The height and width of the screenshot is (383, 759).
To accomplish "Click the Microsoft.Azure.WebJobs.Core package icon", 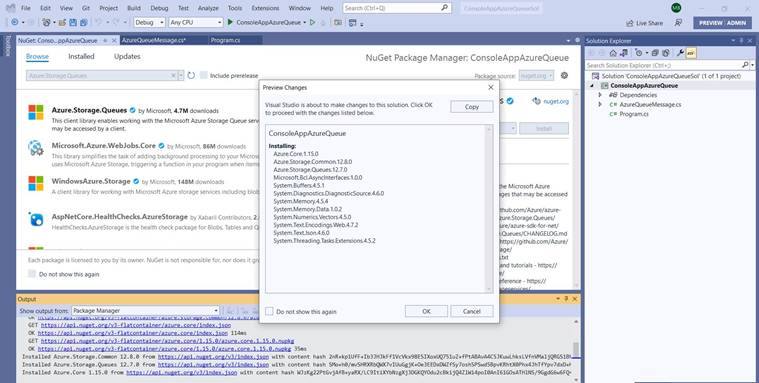I will [36, 148].
